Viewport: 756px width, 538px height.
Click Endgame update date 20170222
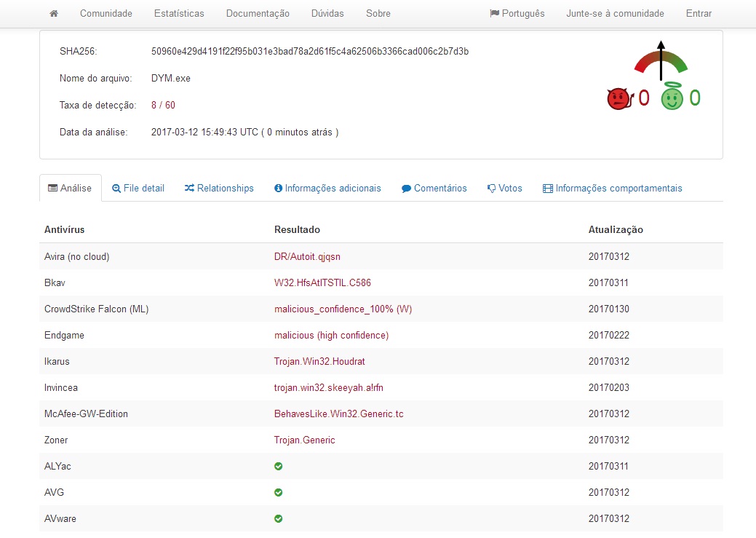(x=608, y=336)
